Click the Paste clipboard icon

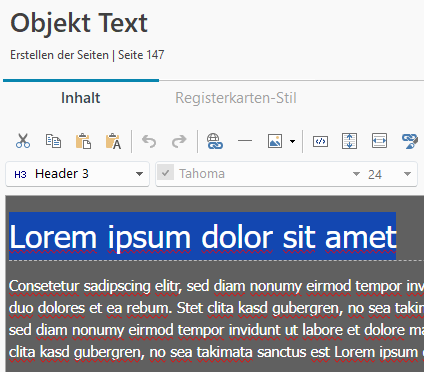click(x=83, y=141)
